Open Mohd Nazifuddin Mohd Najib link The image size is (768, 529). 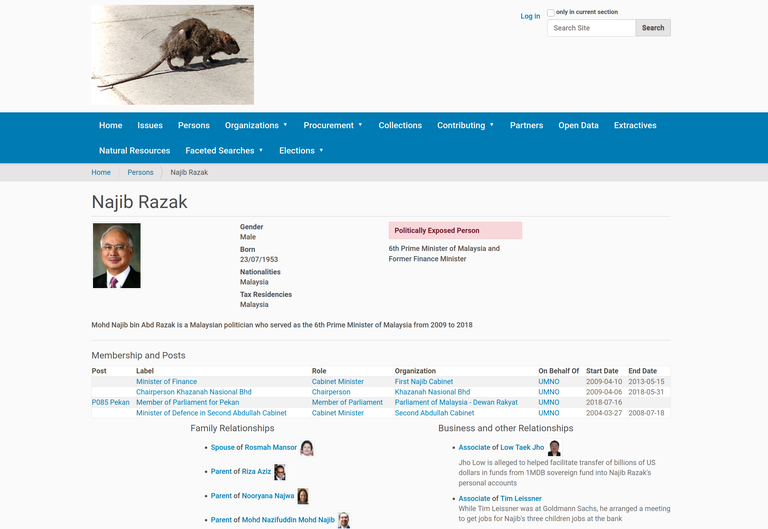point(288,520)
